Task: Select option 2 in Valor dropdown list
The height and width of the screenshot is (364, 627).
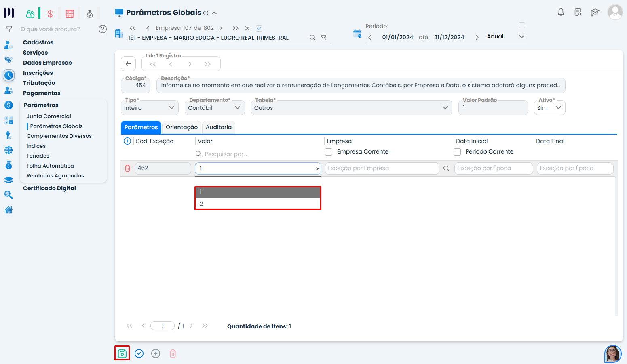Action: 258,204
